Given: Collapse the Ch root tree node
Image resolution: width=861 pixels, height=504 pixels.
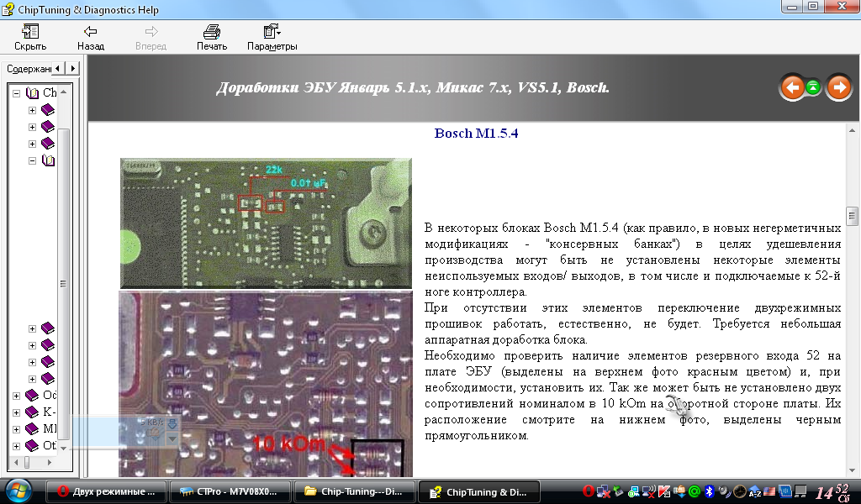Looking at the screenshot, I should 17,93.
